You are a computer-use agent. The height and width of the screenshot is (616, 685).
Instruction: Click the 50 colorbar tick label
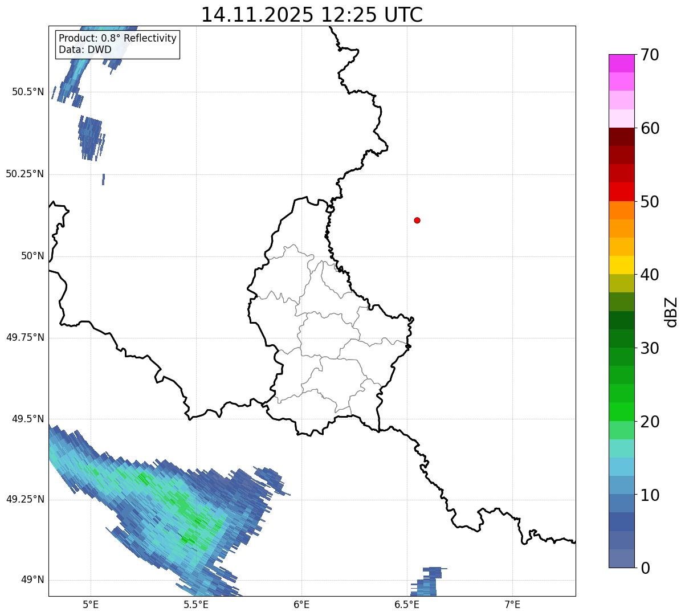tap(650, 202)
